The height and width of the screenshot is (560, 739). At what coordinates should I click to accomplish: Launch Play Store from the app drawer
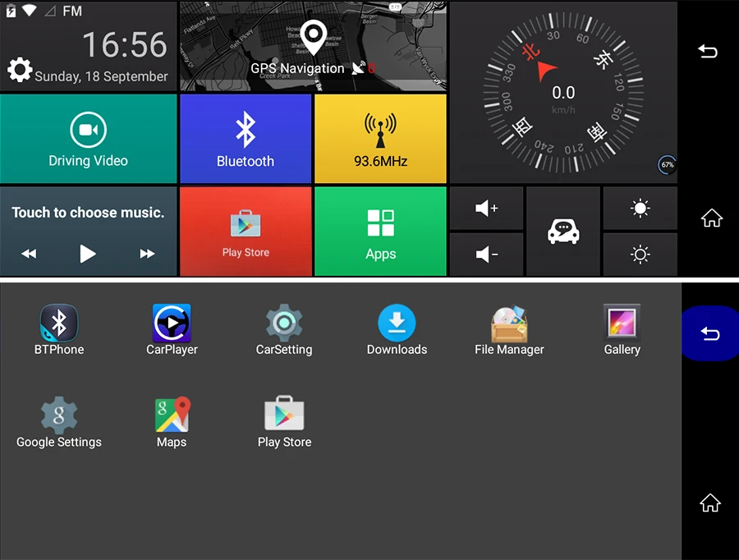click(x=284, y=422)
